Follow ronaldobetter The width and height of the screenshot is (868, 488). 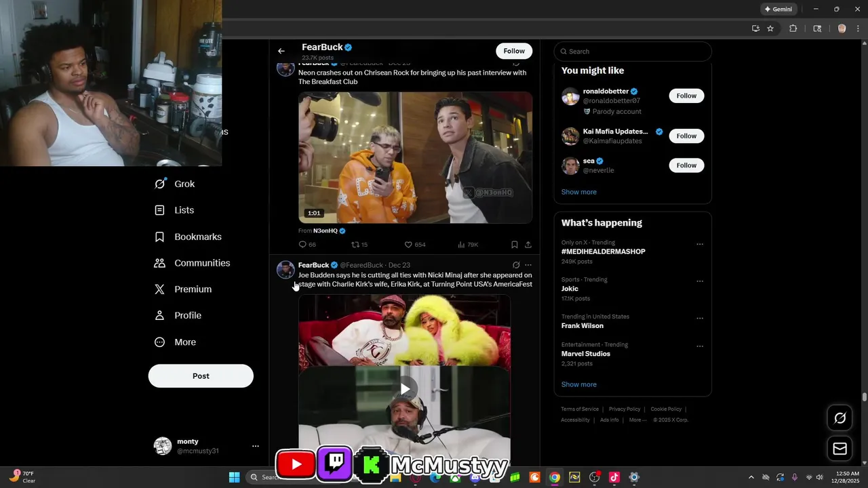coord(686,96)
